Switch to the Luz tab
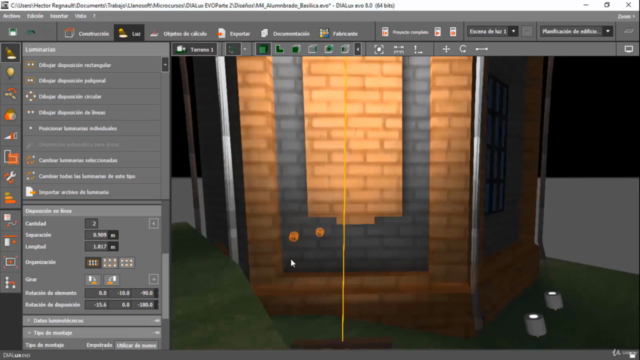This screenshot has width=640, height=360. (129, 33)
